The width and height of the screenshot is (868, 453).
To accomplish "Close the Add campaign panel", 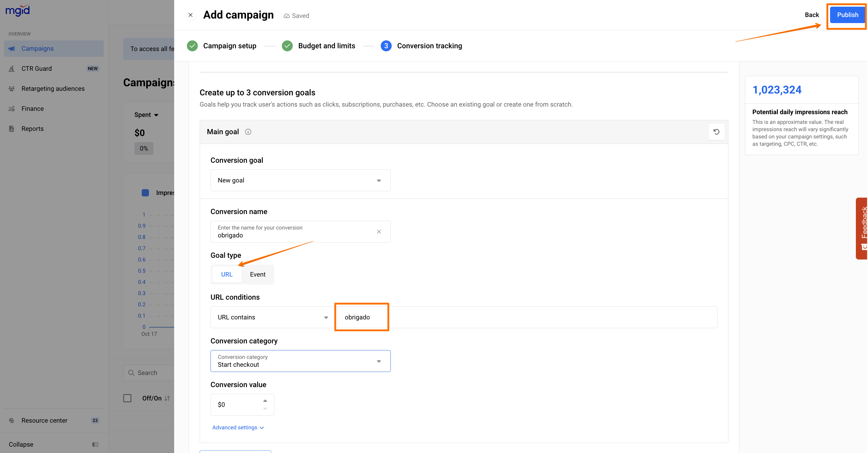I will (191, 15).
